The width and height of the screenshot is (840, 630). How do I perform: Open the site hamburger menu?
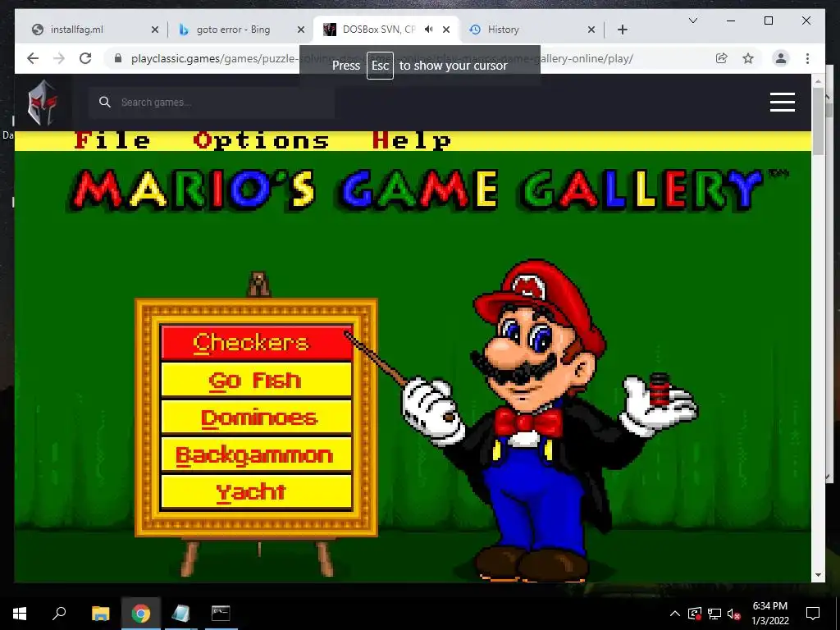(782, 103)
